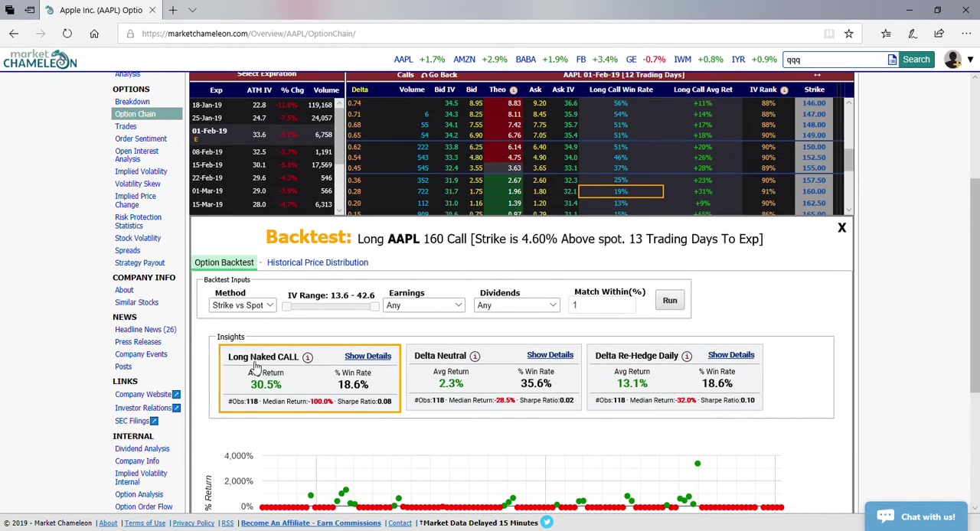This screenshot has width=980, height=531.
Task: Expand the Dividends dropdown
Action: [x=517, y=305]
